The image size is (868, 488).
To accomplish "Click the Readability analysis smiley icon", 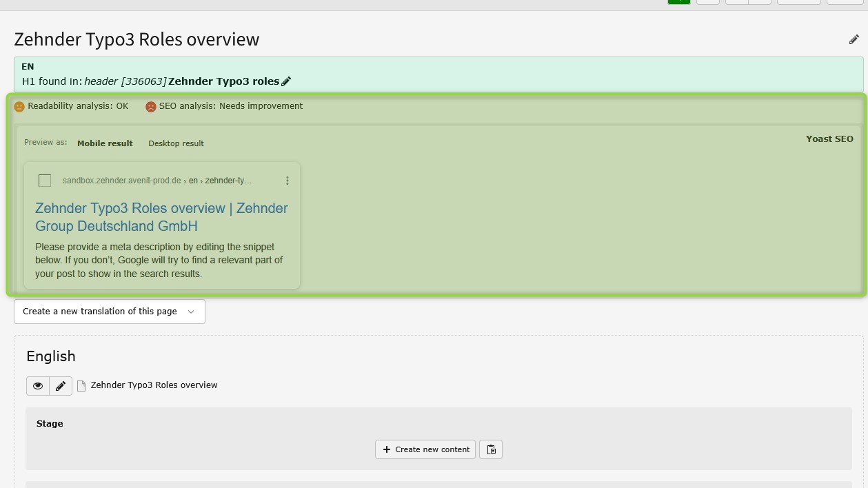I will tap(19, 107).
